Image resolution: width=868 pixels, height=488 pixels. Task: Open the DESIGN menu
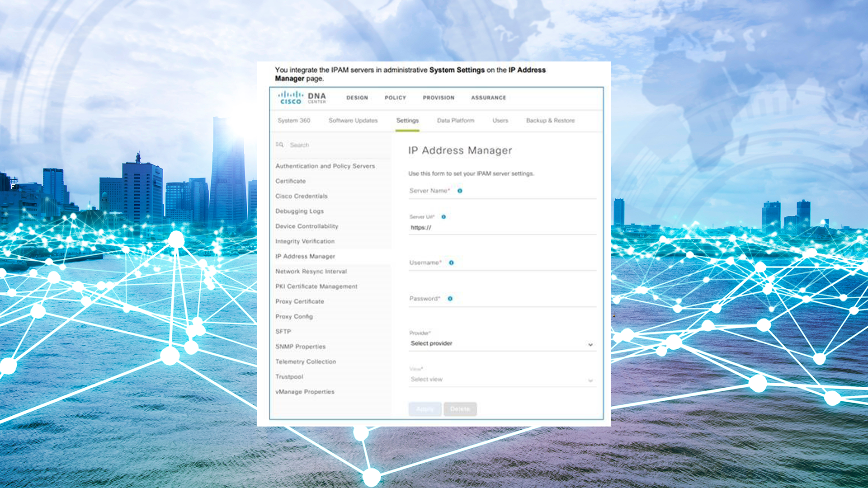pos(357,98)
